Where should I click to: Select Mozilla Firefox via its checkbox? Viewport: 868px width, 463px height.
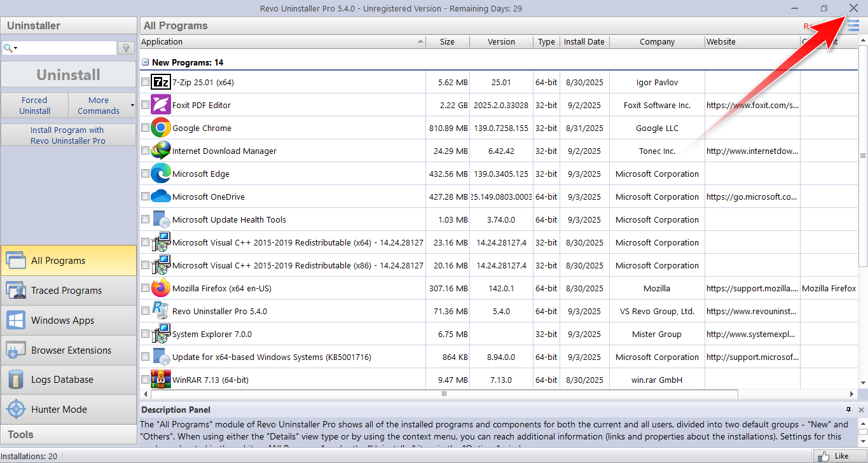point(145,288)
